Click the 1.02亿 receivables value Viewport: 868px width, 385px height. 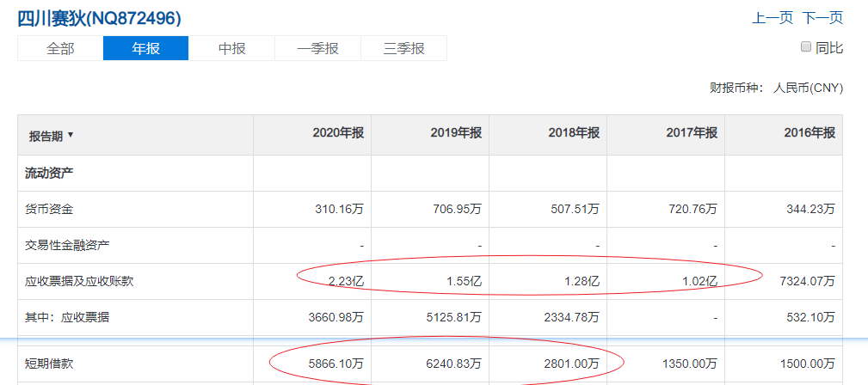700,282
